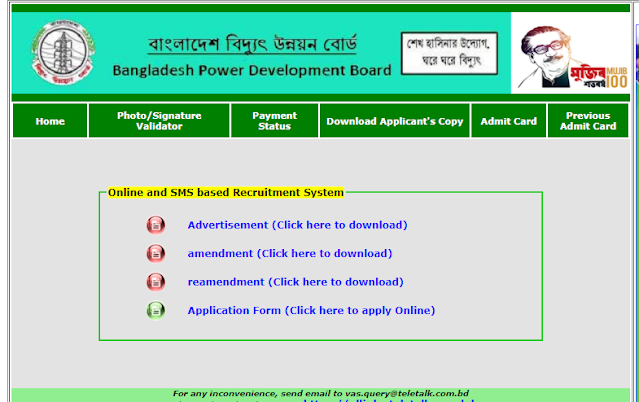Open Previous Admit Card page
Viewport: 639px width, 402px height.
pyautogui.click(x=588, y=121)
